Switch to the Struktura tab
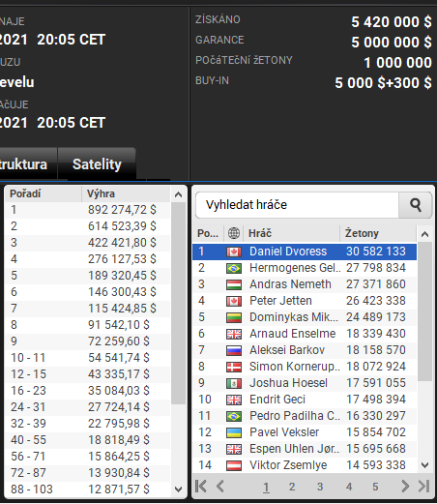Screen dimensions: 437x504 [23, 164]
